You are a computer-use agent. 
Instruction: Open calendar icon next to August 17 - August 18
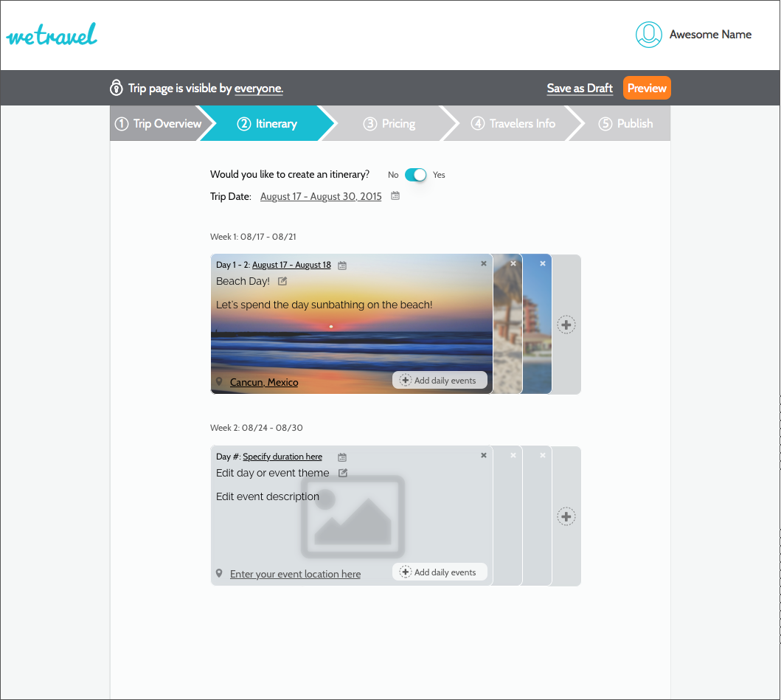pyautogui.click(x=342, y=265)
